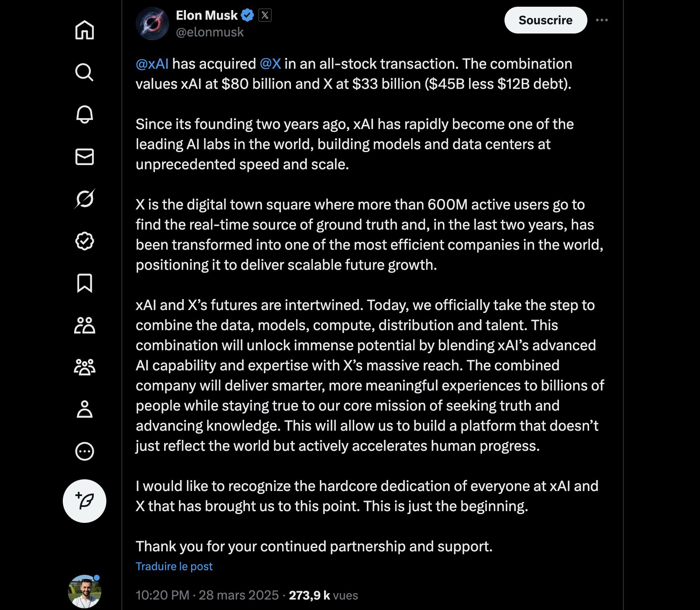This screenshot has width=700, height=610.
Task: Follow the @xAI mention link
Action: click(x=152, y=64)
